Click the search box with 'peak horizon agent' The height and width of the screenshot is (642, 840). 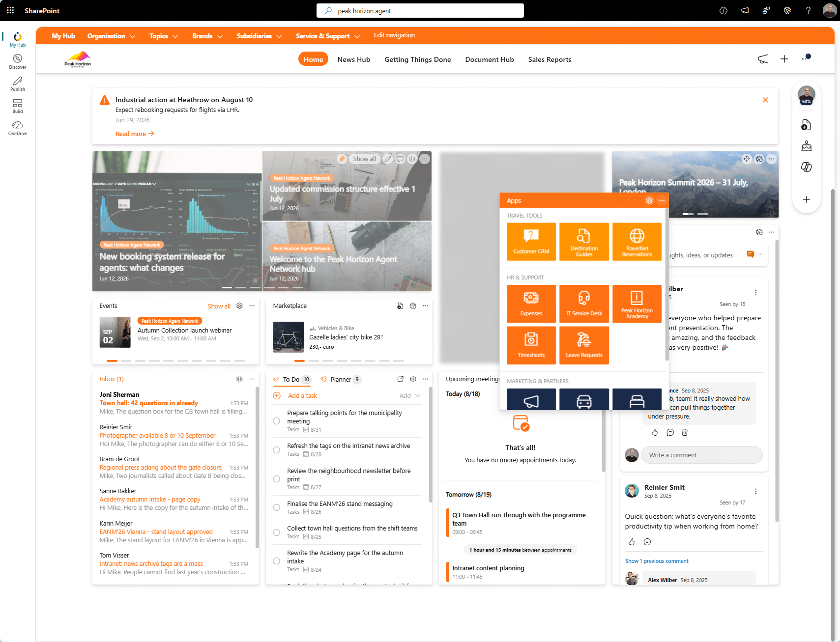pyautogui.click(x=420, y=10)
